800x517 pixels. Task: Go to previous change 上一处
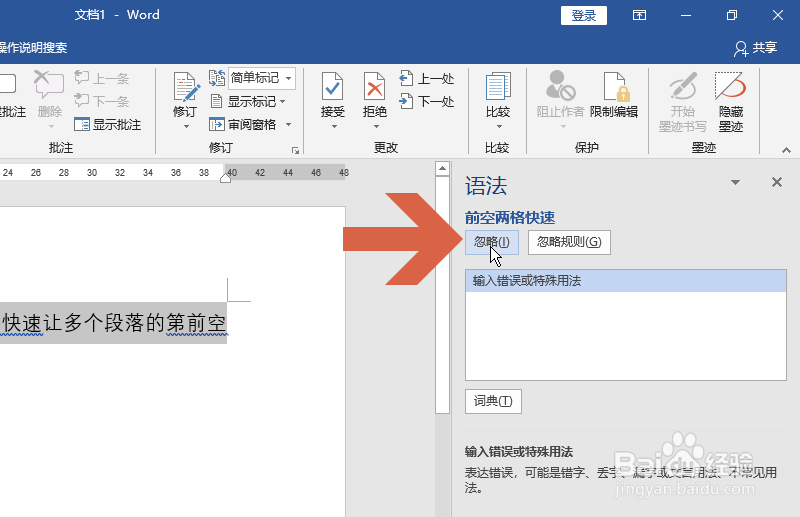click(x=427, y=79)
